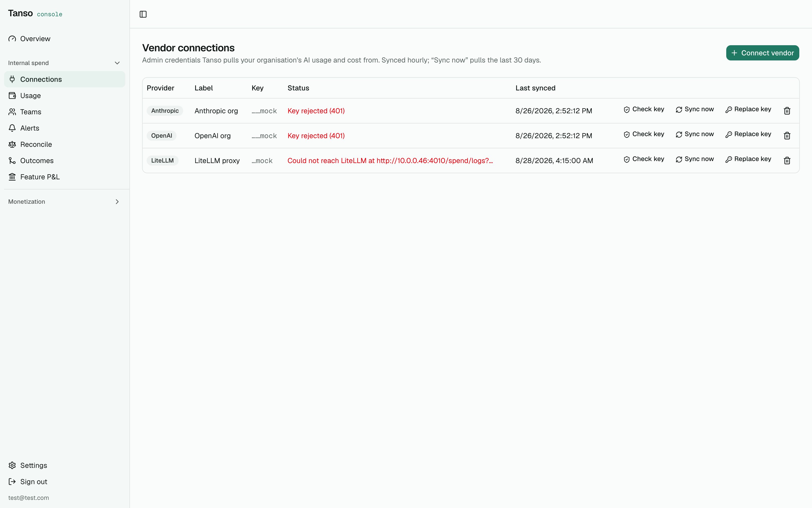Viewport: 812px width, 508px height.
Task: Expand the Monetization section
Action: [64, 202]
